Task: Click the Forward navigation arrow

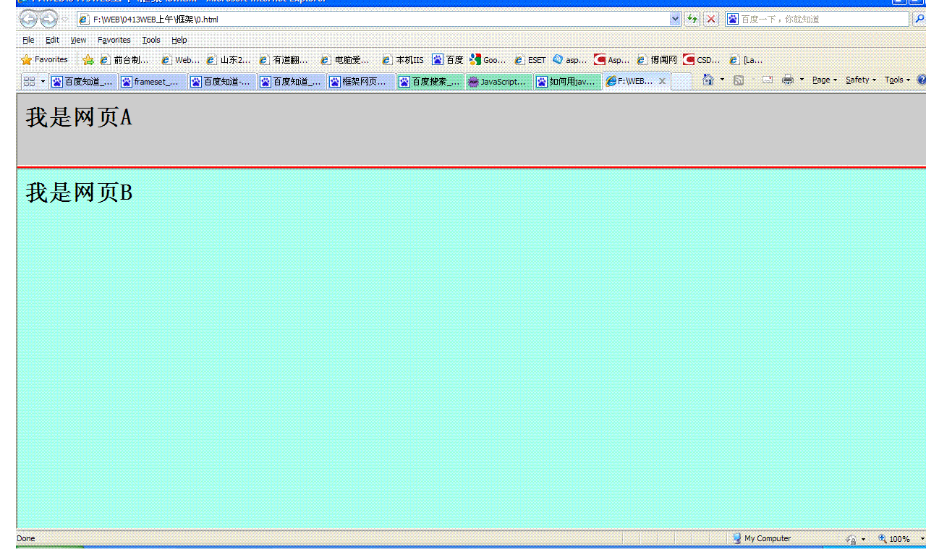Action: point(48,20)
